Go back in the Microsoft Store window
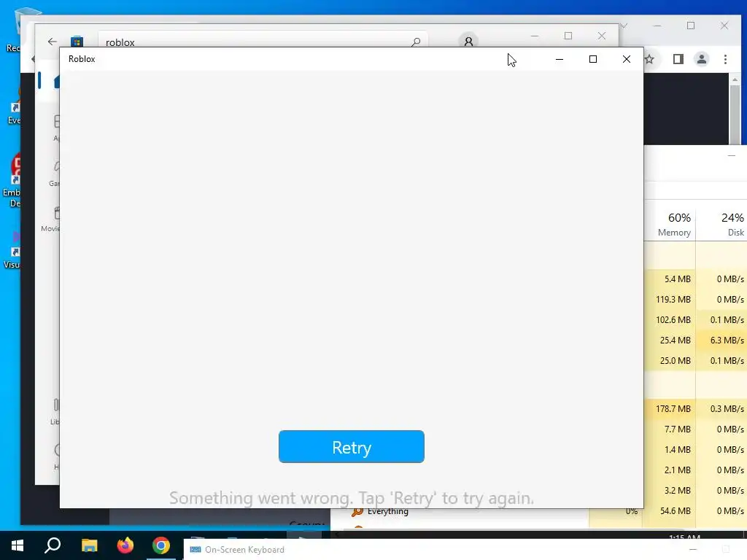 pos(53,42)
